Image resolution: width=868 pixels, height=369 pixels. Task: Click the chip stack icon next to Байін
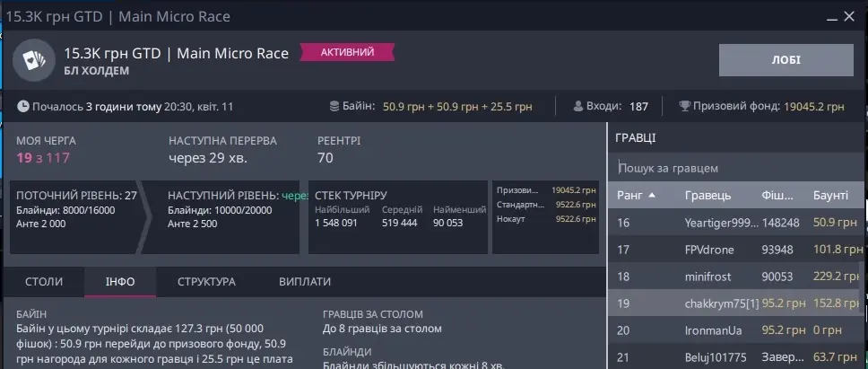[334, 106]
